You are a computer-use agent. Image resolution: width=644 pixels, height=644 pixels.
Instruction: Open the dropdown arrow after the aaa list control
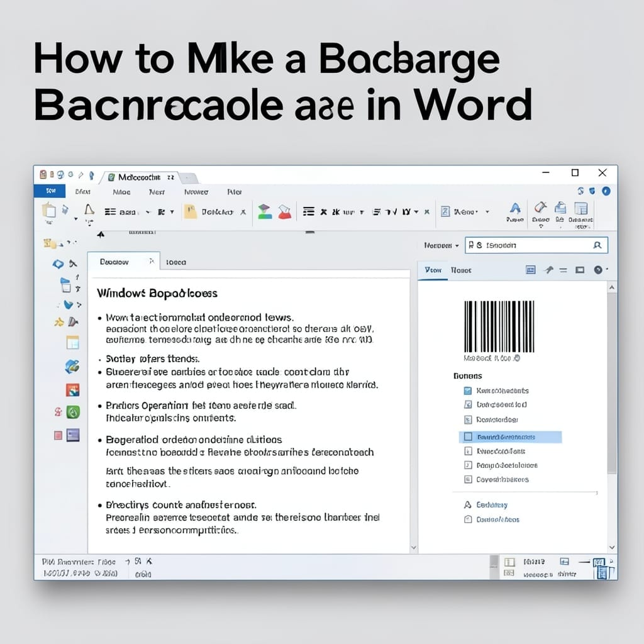pos(148,212)
